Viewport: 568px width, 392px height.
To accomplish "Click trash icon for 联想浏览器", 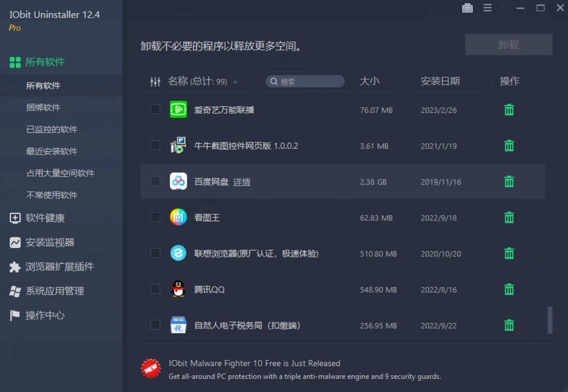I will pyautogui.click(x=509, y=253).
